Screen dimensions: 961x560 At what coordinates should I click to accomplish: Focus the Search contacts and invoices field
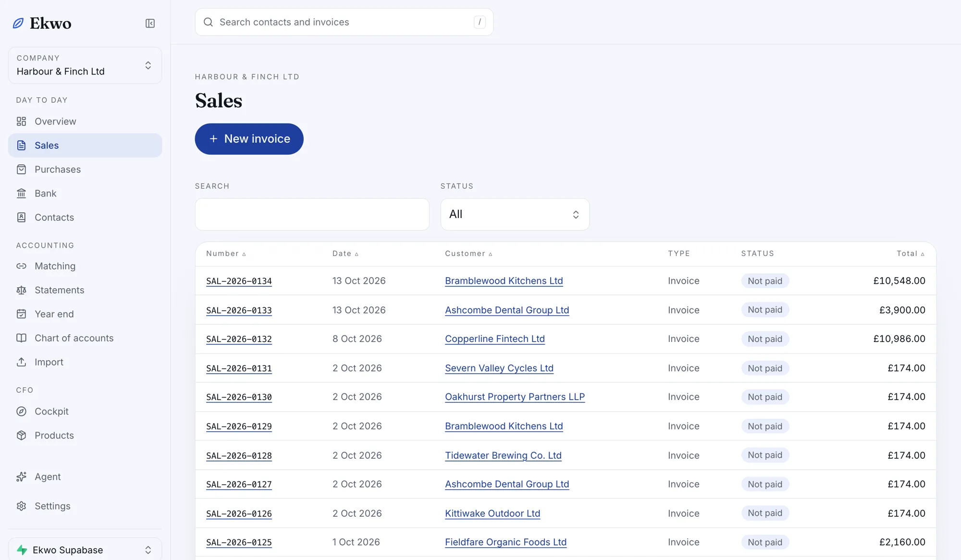tap(344, 22)
